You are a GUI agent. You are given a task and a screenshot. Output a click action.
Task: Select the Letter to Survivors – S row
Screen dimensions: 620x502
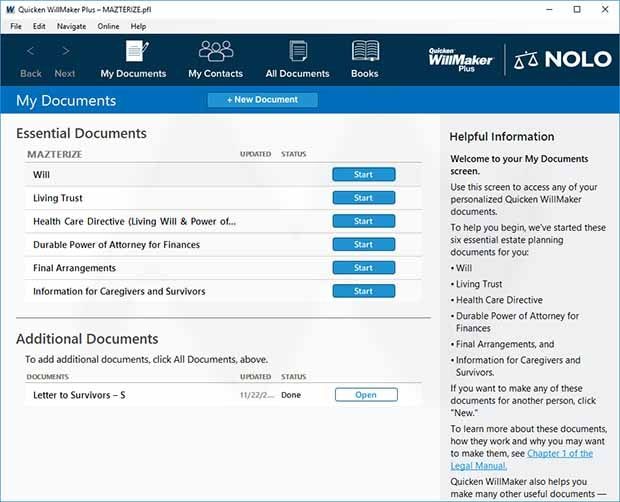pyautogui.click(x=223, y=395)
